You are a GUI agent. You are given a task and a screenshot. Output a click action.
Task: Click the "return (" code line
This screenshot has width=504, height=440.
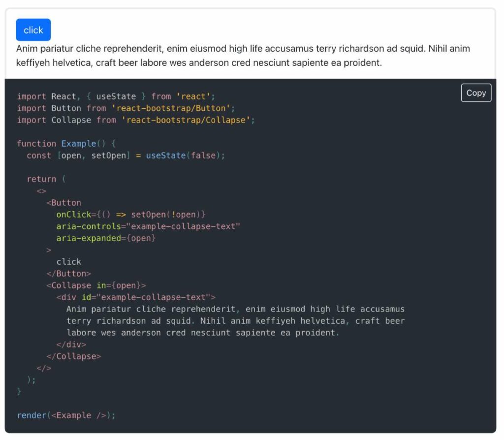tap(47, 180)
